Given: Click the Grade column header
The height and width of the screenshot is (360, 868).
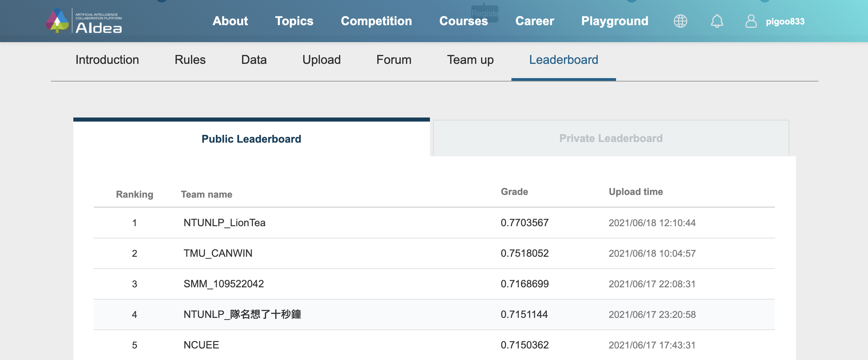Looking at the screenshot, I should (514, 192).
